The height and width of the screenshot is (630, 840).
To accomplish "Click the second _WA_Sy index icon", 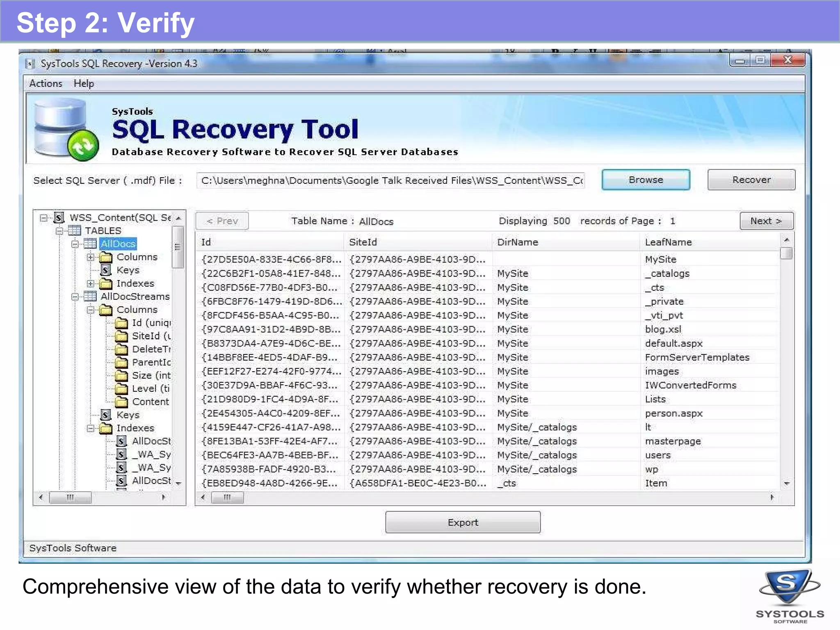I will [x=121, y=467].
